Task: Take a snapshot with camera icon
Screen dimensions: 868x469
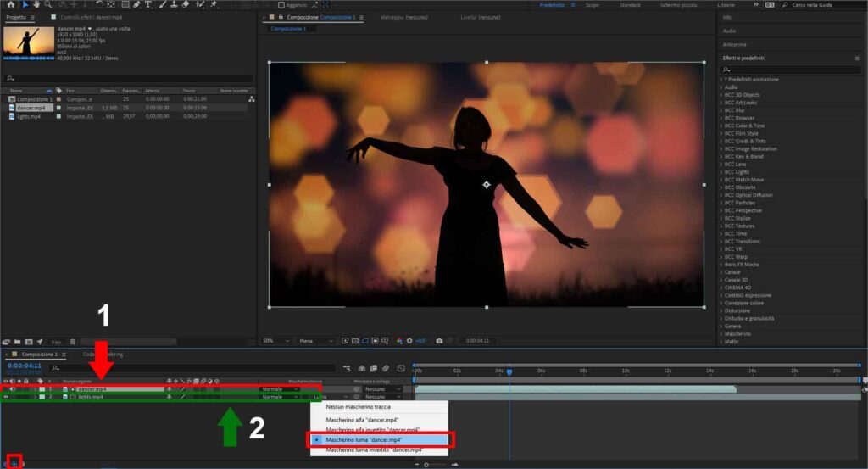Action: [x=439, y=341]
